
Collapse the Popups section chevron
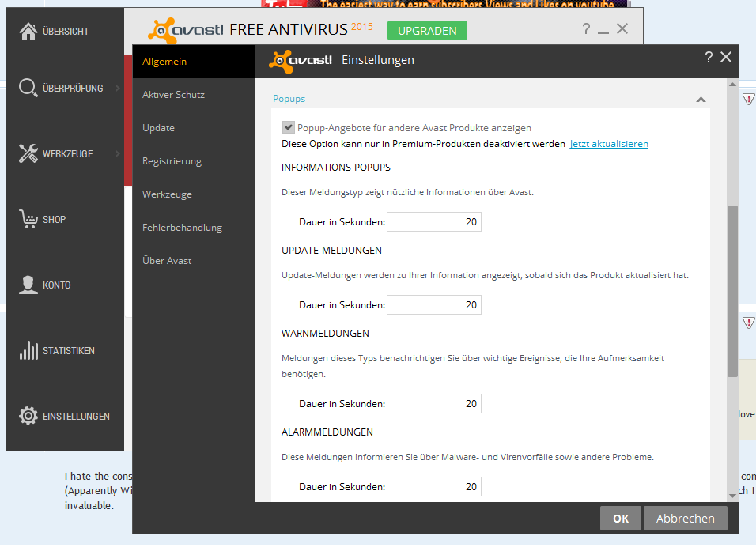click(701, 100)
